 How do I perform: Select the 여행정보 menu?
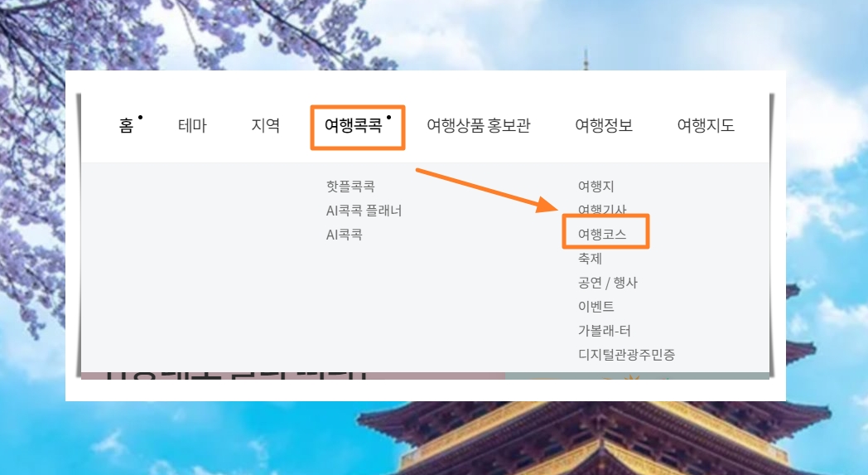coord(604,126)
